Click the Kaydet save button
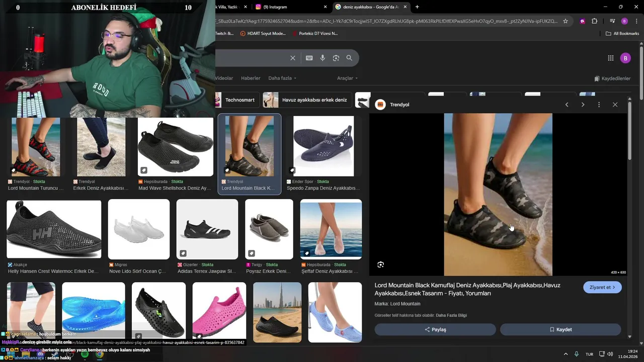 [x=560, y=329]
